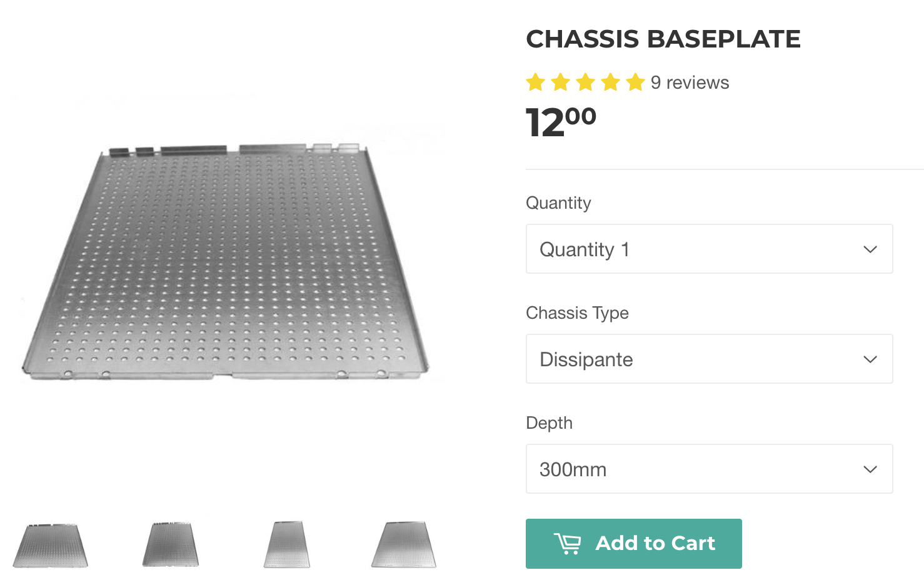Viewport: 924px width, 580px height.
Task: Open the Quantity 1 dropdown
Action: coord(709,249)
